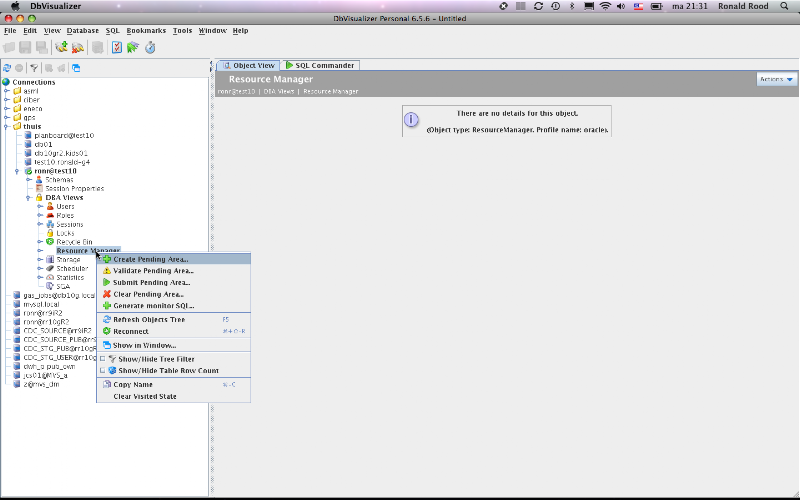Select Generate monitor SQL menu entry

click(x=174, y=306)
